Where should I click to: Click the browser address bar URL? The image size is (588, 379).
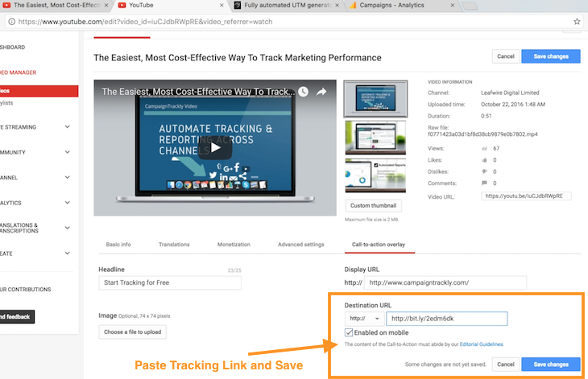tap(146, 22)
